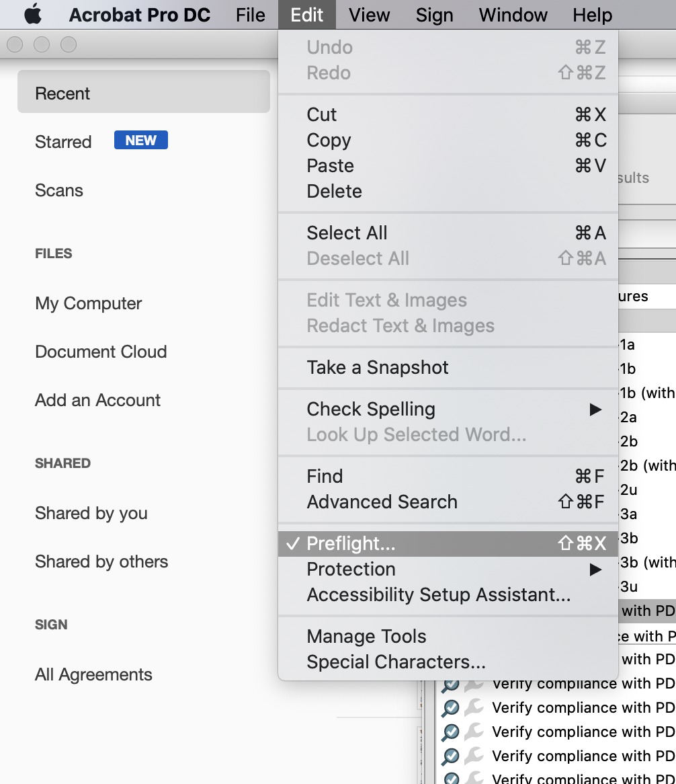The image size is (676, 784).
Task: Go to Starred files
Action: point(63,141)
